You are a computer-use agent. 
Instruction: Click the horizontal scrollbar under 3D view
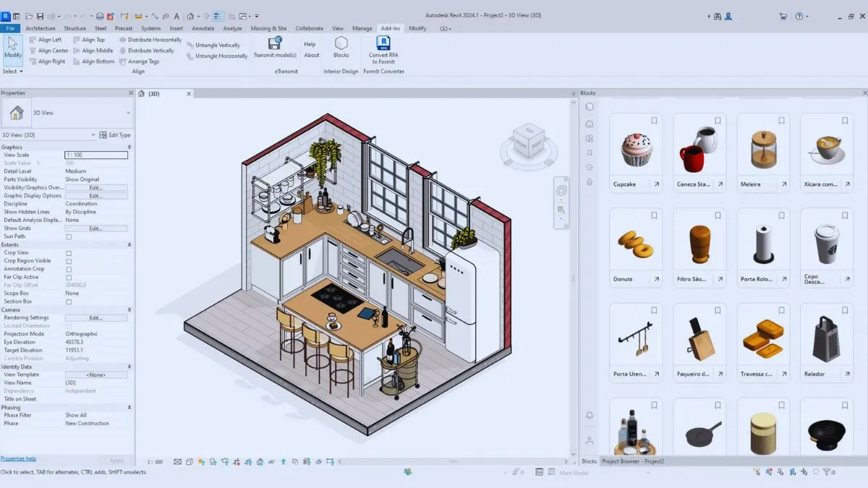[452, 461]
